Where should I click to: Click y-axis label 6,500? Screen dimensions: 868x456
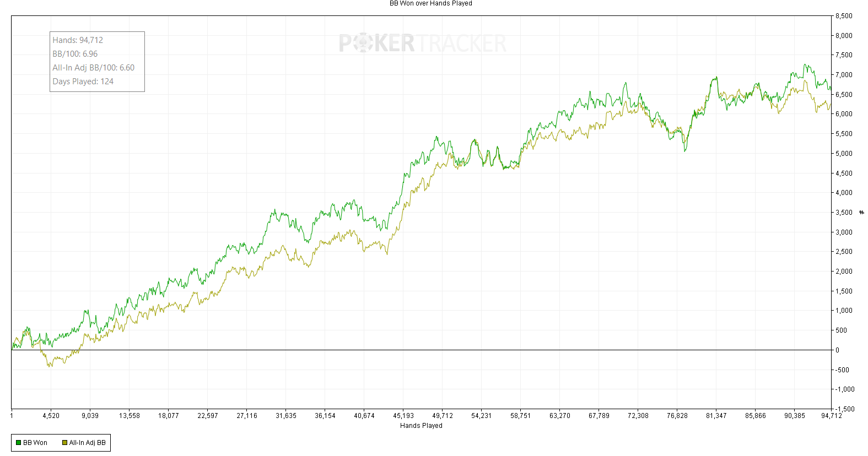(844, 95)
